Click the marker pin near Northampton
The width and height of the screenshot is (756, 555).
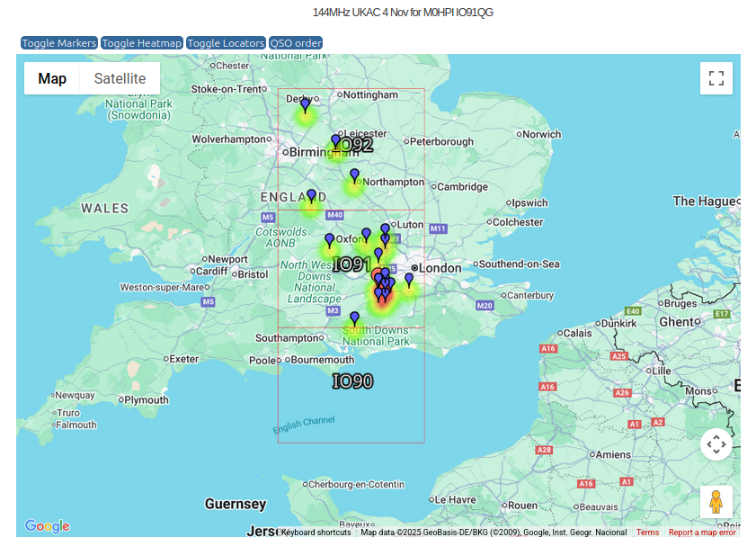(x=354, y=175)
